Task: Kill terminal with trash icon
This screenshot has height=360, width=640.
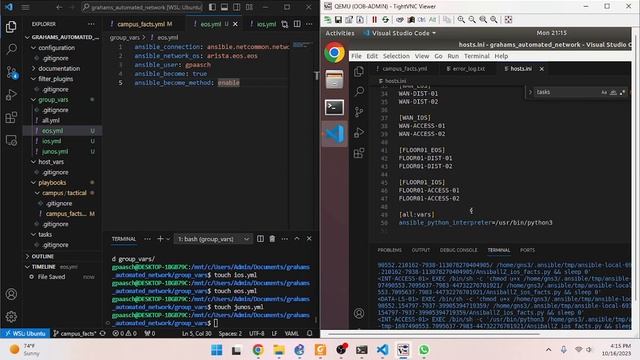Action: (272, 239)
